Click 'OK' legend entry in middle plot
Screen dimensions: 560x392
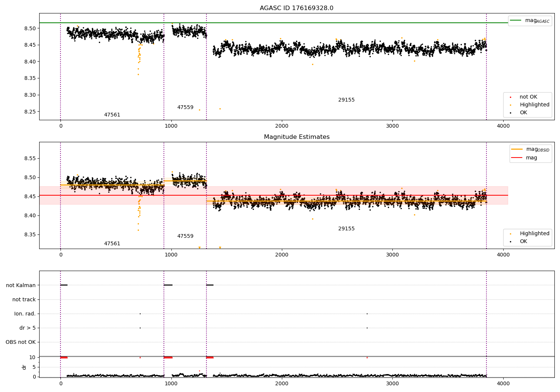[523, 241]
